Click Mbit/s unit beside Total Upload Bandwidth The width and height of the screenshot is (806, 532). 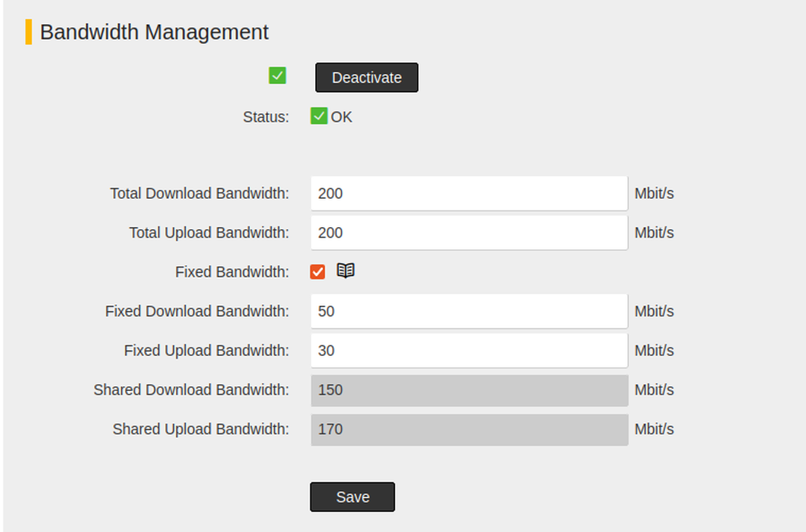[x=654, y=232]
